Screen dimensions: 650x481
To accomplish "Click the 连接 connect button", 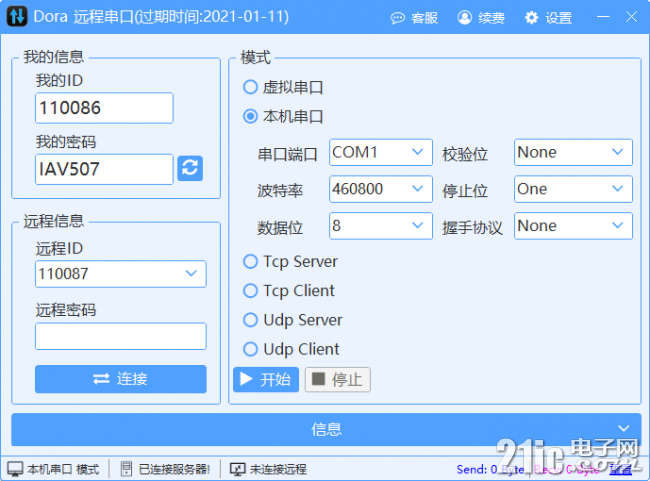I will pyautogui.click(x=121, y=379).
